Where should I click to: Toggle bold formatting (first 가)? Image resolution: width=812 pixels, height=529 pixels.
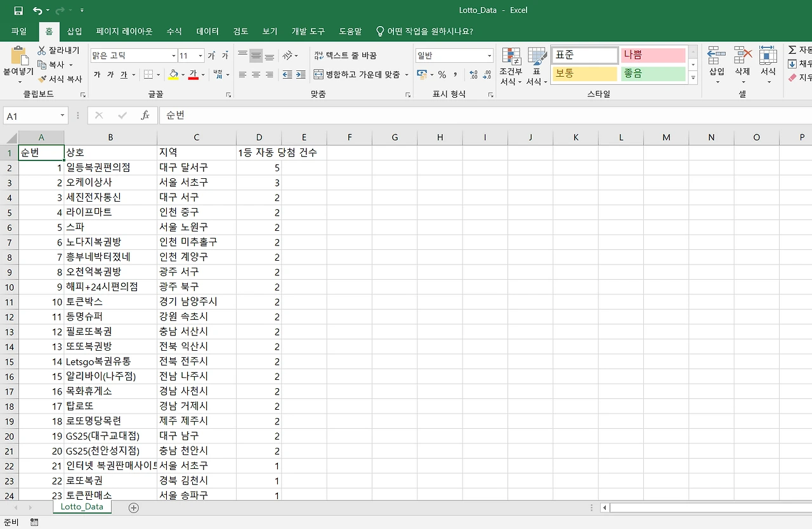click(97, 75)
